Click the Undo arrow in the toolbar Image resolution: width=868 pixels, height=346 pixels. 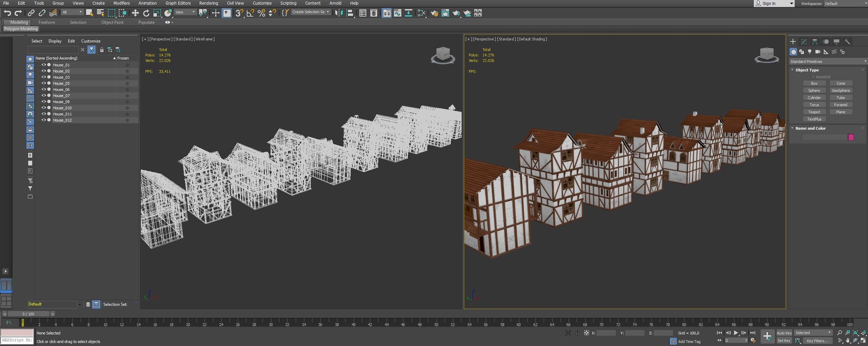pyautogui.click(x=7, y=13)
